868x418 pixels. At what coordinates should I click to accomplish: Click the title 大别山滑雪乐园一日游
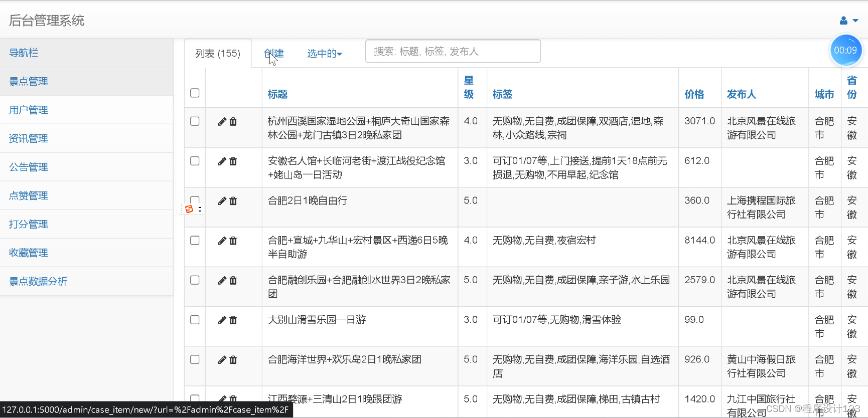[x=317, y=320]
